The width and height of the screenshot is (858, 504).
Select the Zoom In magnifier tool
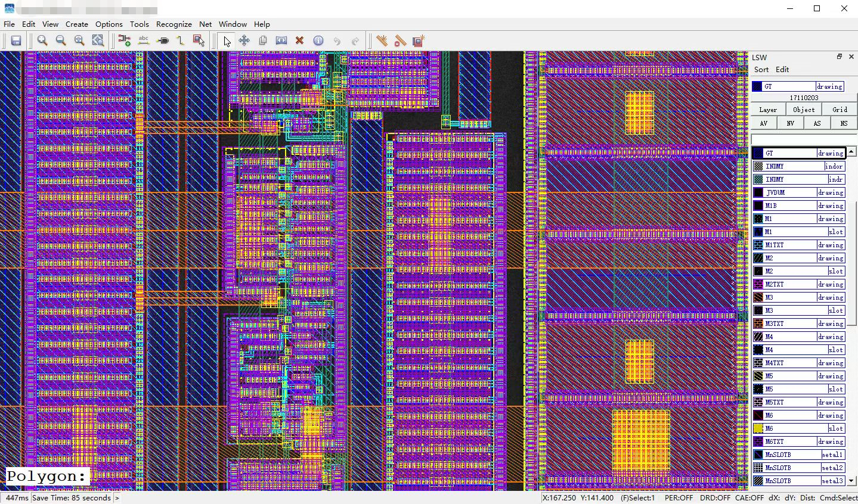[x=42, y=41]
